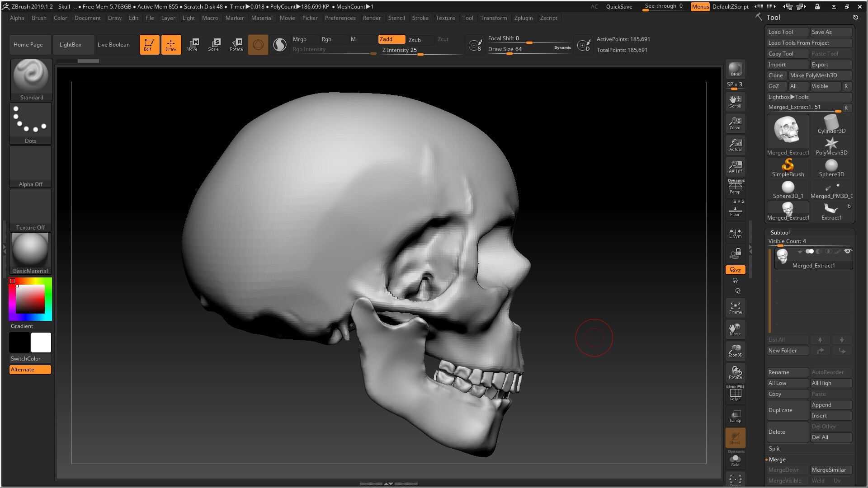Click the Make PolyMesh3D button
The height and width of the screenshot is (488, 868).
pyautogui.click(x=820, y=75)
